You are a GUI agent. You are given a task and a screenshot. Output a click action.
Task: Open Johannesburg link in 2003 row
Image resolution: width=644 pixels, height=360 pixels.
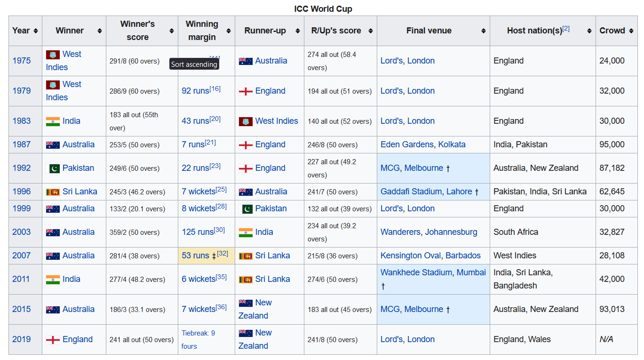(x=451, y=232)
